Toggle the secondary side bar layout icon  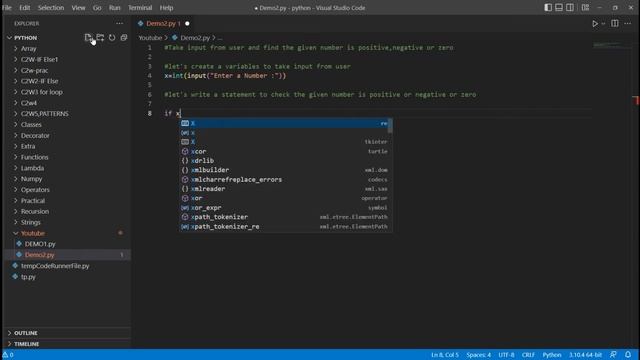tap(570, 8)
